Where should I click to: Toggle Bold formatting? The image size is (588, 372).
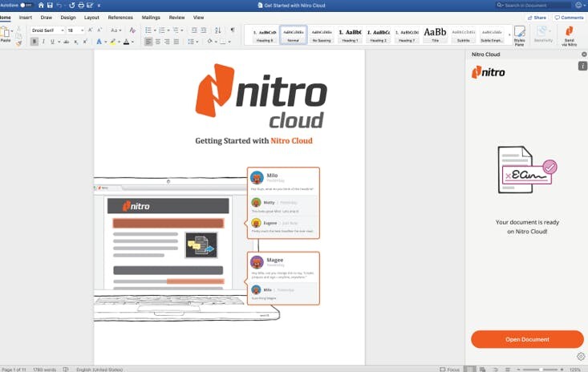pyautogui.click(x=34, y=42)
